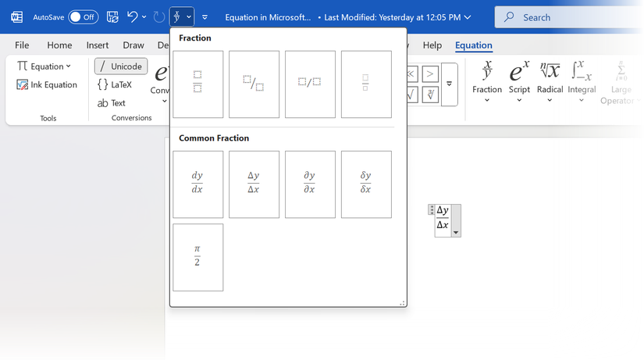Click the cube root symbol in the gallery
Image resolution: width=644 pixels, height=361 pixels.
(x=430, y=95)
